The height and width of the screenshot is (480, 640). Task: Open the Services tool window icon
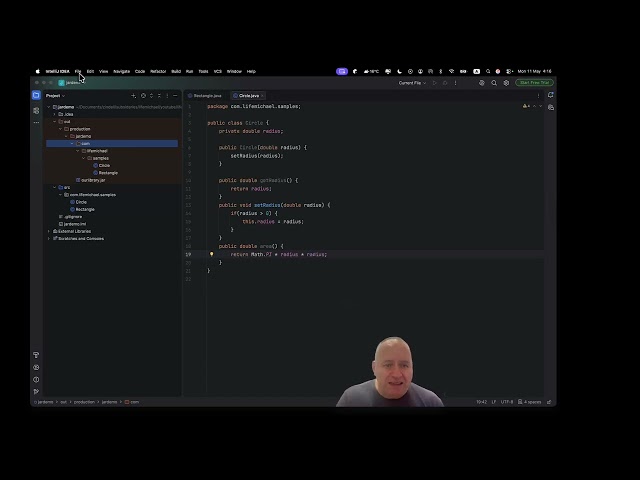click(36, 367)
